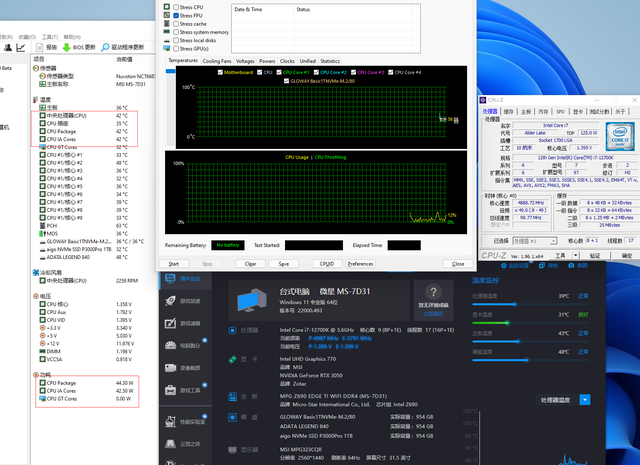Enable the Stress CPU checkbox
Image resolution: width=640 pixels, height=465 pixels.
[x=176, y=7]
